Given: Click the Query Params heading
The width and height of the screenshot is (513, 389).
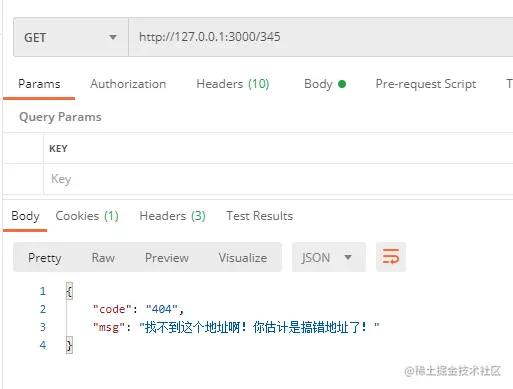Looking at the screenshot, I should click(x=60, y=117).
